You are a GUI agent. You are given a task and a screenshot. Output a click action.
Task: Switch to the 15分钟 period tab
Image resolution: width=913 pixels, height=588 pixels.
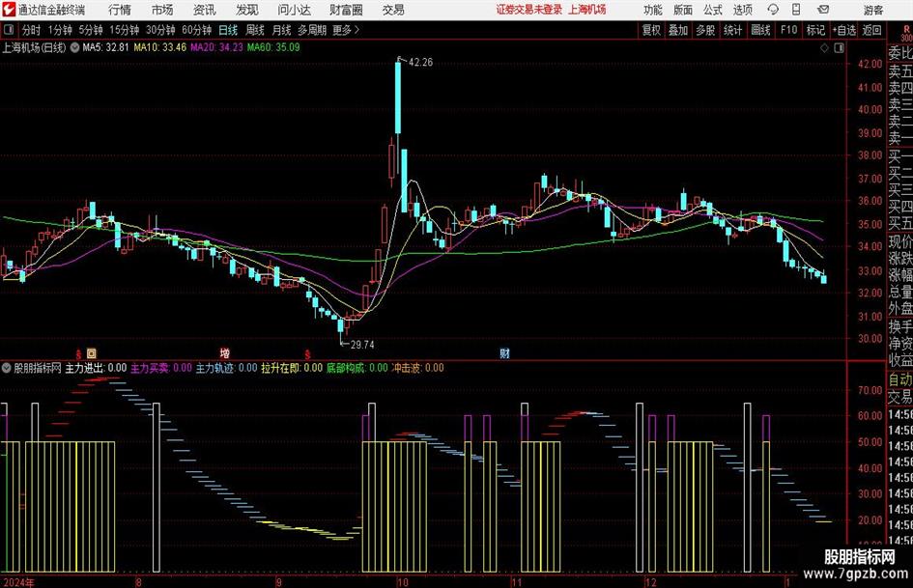125,30
